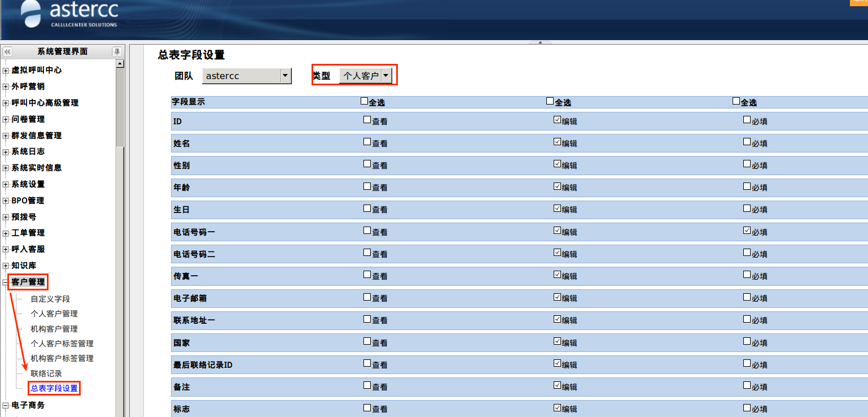
Task: Click the plus icon beside 虚拟呼叫中心
Action: tap(6, 71)
